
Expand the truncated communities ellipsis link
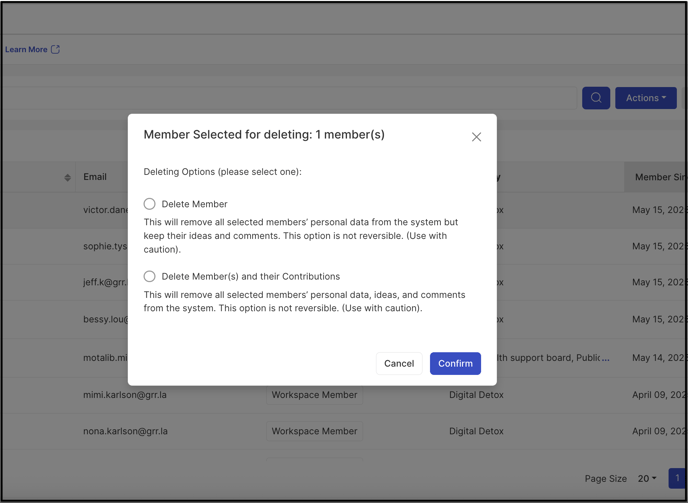[x=605, y=358]
